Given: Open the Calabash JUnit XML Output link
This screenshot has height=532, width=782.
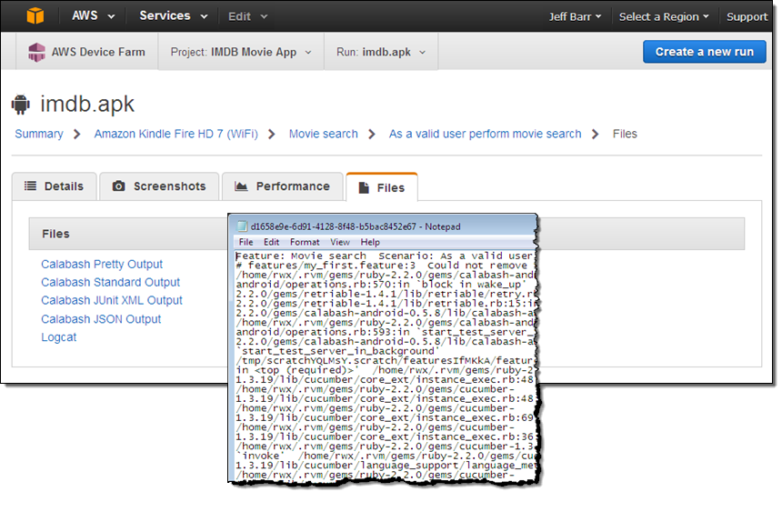Looking at the screenshot, I should (111, 300).
